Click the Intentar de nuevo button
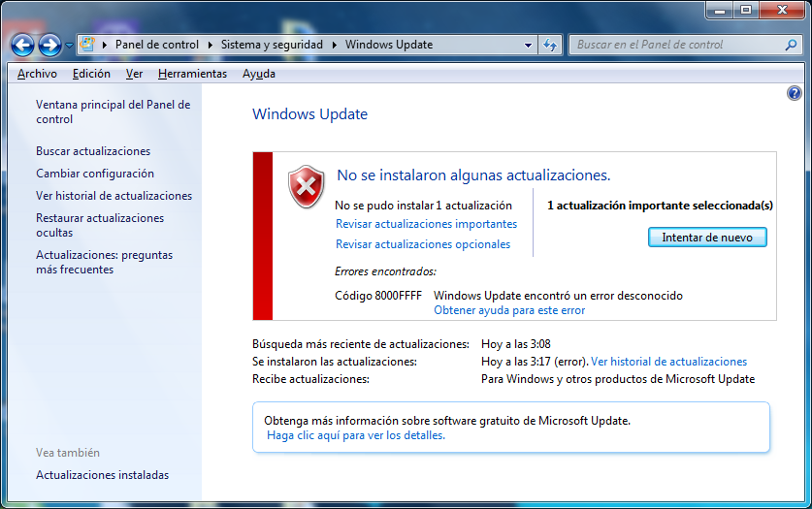 click(707, 238)
